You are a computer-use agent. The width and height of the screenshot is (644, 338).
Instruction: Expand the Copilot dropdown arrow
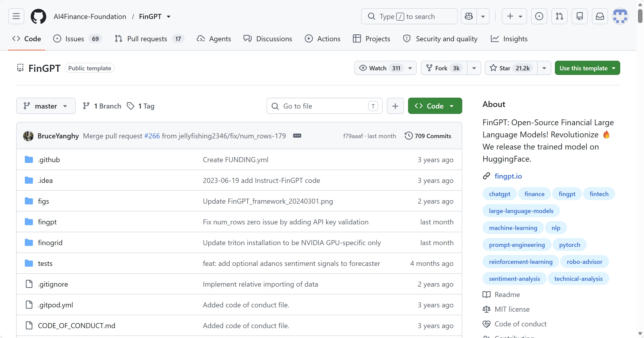click(x=483, y=16)
